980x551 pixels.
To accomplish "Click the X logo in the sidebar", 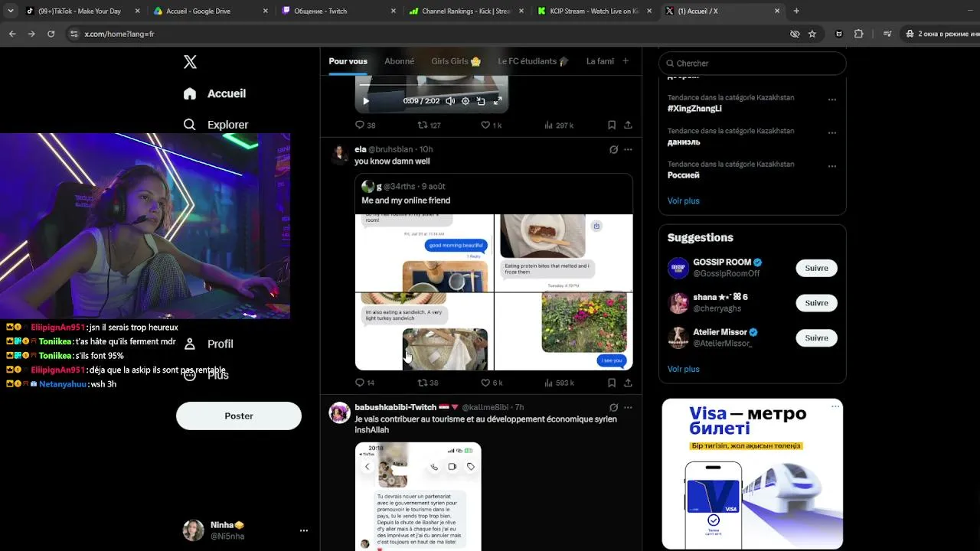I will (x=190, y=62).
